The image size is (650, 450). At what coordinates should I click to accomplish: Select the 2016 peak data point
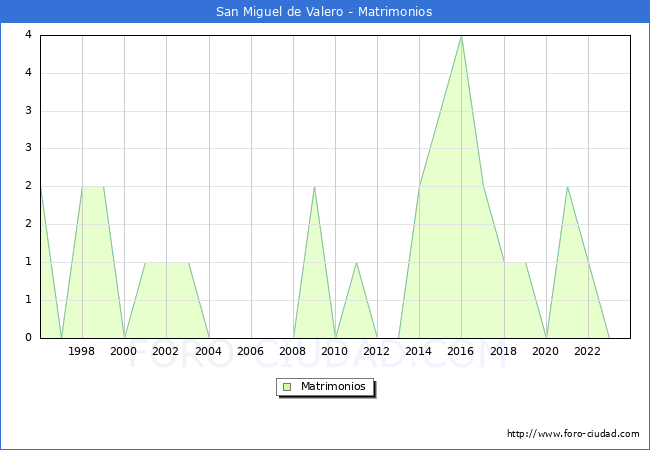pyautogui.click(x=461, y=36)
